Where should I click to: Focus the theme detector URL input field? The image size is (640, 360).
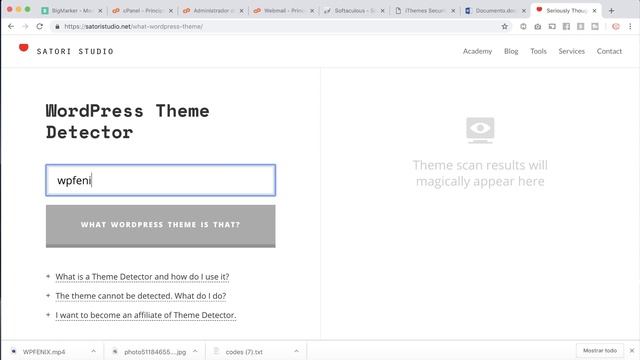tap(160, 180)
